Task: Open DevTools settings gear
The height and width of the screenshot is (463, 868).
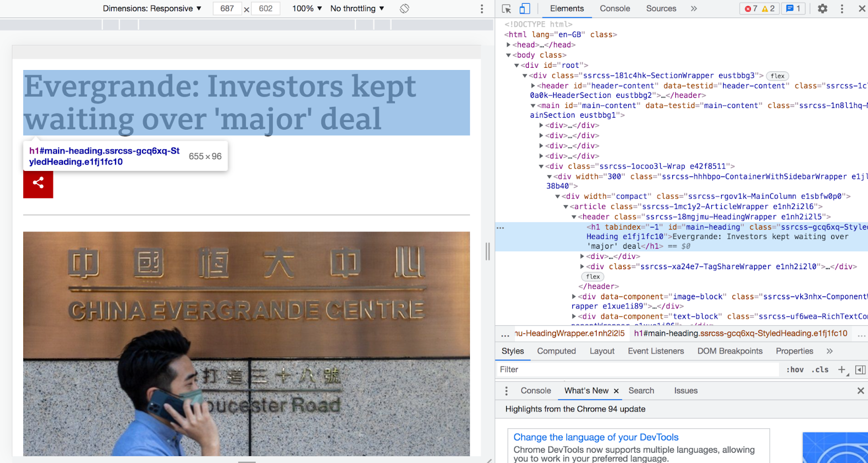Action: point(822,9)
